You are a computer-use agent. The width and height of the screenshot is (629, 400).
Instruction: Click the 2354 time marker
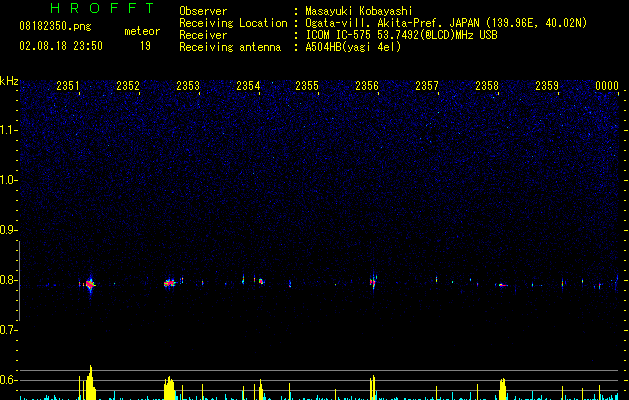[x=248, y=86]
